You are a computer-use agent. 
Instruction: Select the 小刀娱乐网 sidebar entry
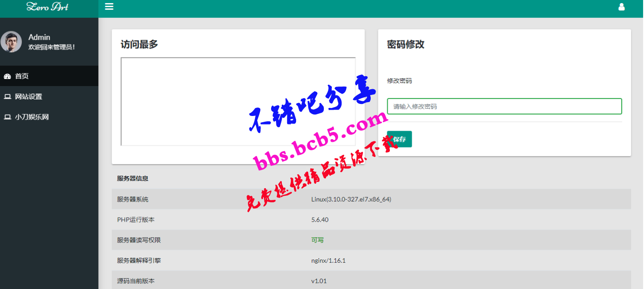32,117
